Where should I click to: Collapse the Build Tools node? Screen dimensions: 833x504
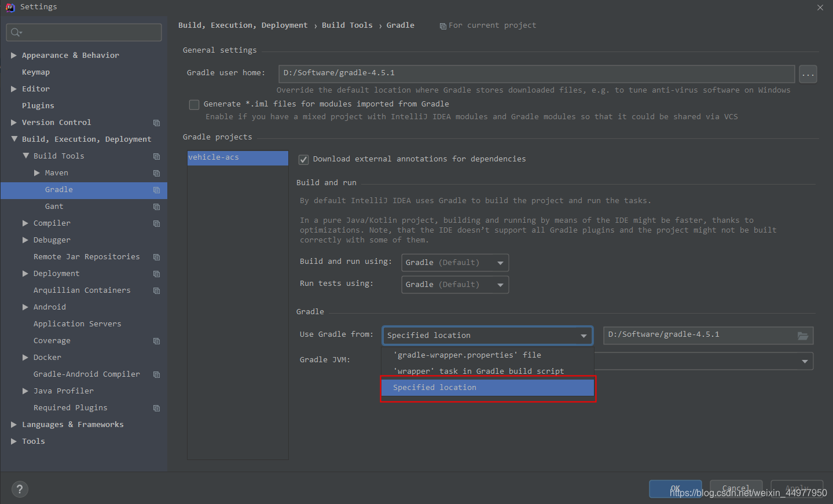tap(25, 156)
